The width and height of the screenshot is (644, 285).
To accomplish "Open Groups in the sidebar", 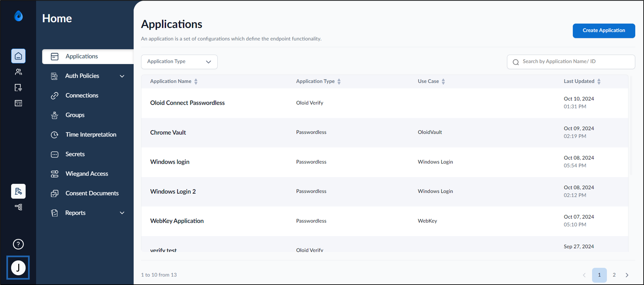I will (75, 115).
